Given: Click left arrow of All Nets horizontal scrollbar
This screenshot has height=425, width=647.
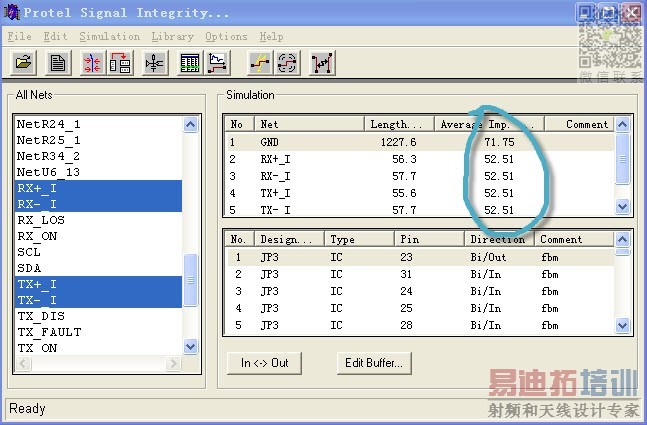Looking at the screenshot, I should point(23,363).
